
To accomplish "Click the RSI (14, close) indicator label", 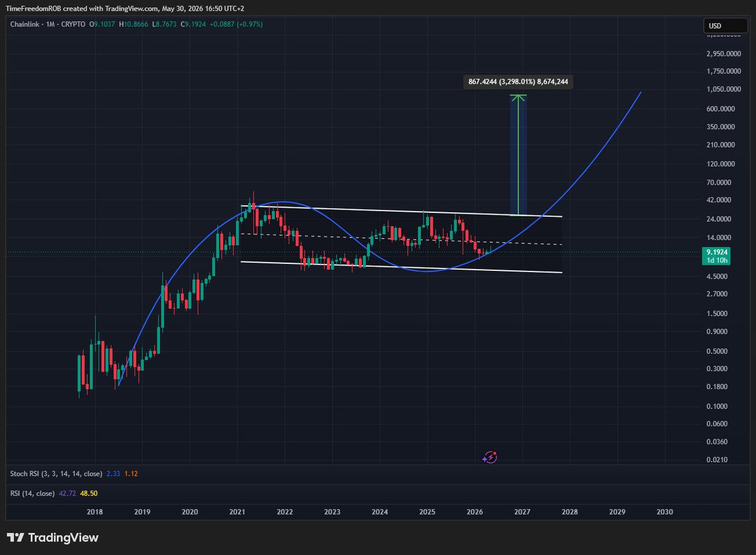I will tap(32, 493).
